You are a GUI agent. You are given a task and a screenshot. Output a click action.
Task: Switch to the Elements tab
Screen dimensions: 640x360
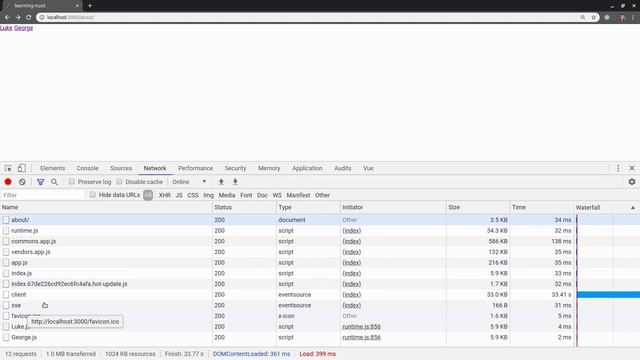coord(53,168)
